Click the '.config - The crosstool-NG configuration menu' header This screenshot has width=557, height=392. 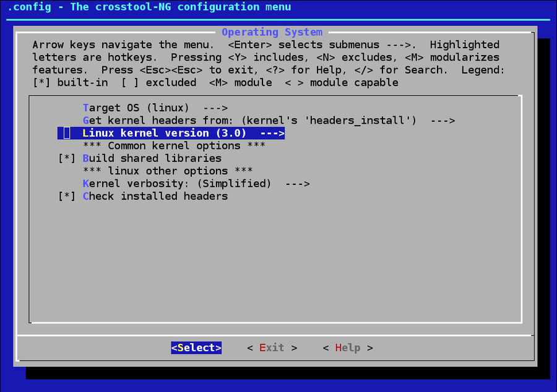pos(149,7)
